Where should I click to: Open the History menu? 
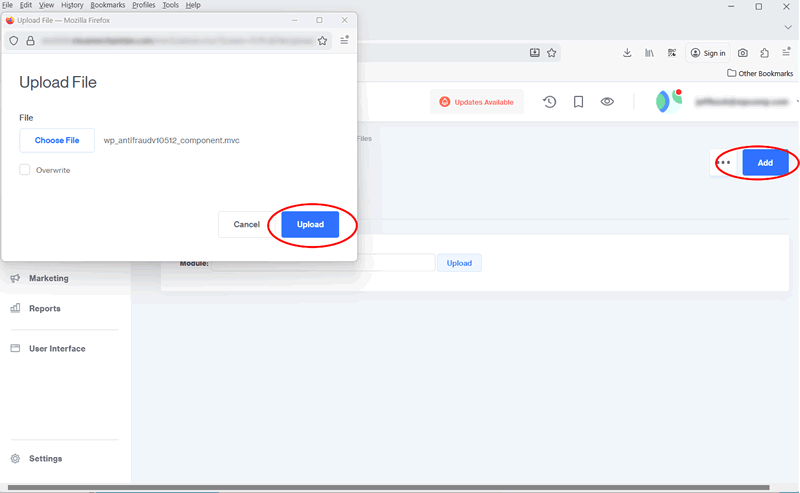(72, 5)
